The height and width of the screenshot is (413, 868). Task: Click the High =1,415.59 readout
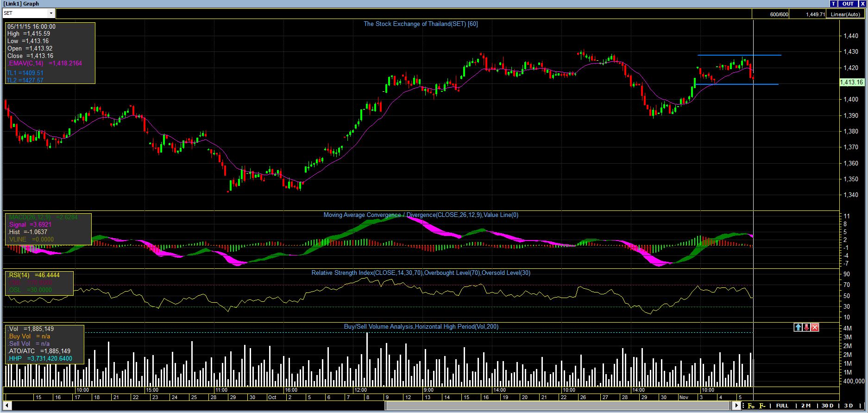tap(29, 34)
